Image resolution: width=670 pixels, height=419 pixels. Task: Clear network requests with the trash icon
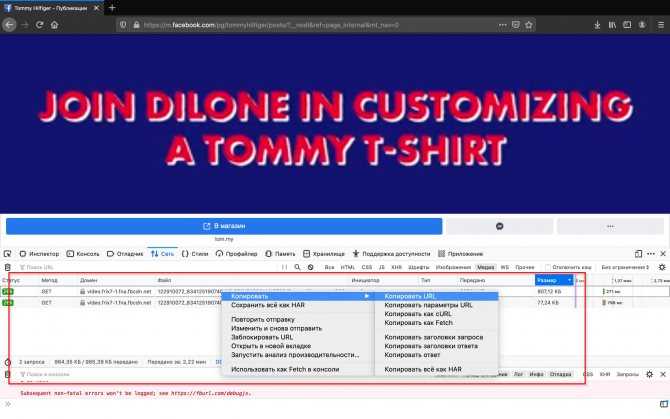[x=8, y=267]
